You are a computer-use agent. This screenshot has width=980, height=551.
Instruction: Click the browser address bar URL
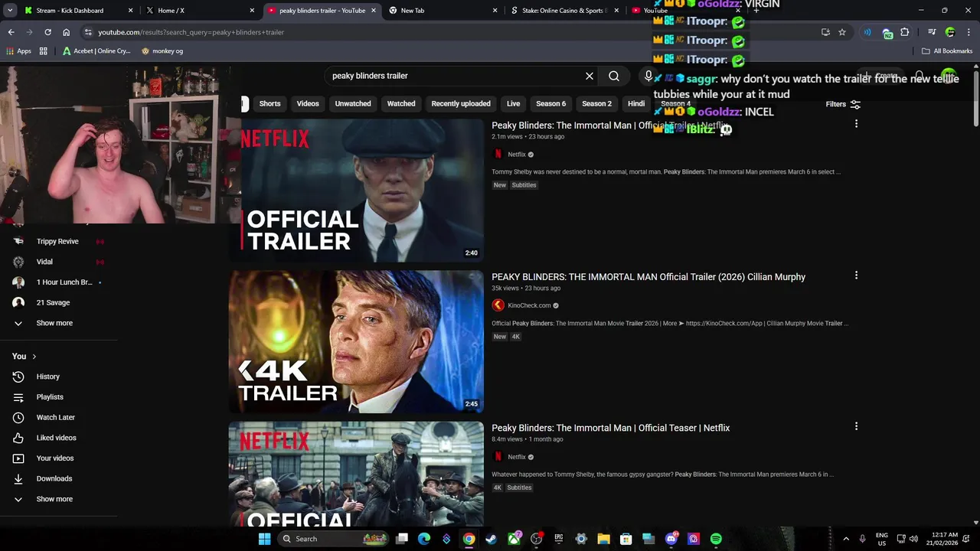coord(191,32)
